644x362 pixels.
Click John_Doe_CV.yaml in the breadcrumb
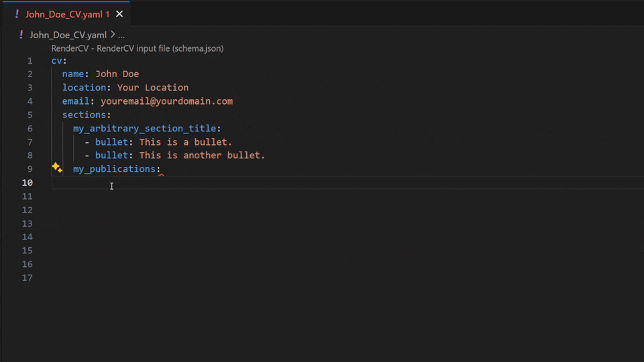(x=68, y=35)
